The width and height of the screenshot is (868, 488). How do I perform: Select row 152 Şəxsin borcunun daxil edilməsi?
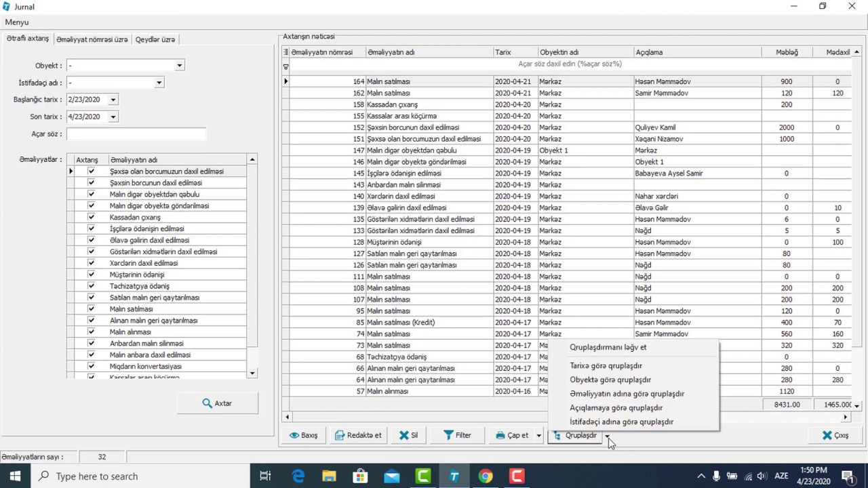point(566,127)
